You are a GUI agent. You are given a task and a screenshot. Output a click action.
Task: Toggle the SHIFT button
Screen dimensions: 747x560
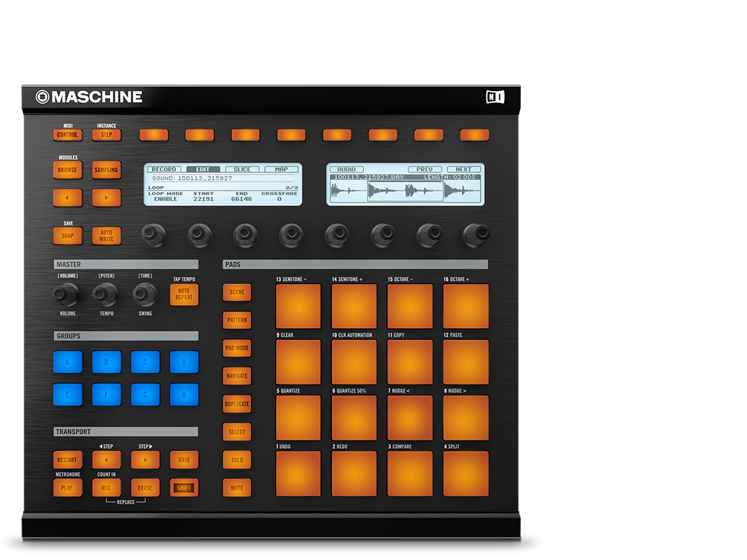(184, 488)
